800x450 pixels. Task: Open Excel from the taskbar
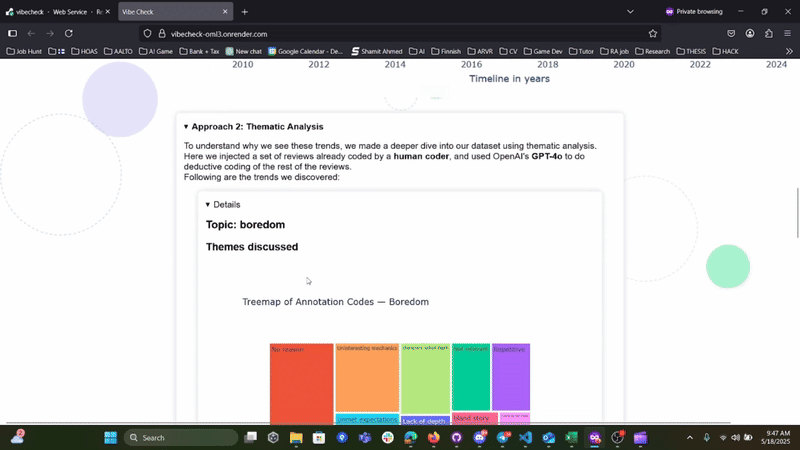[572, 438]
